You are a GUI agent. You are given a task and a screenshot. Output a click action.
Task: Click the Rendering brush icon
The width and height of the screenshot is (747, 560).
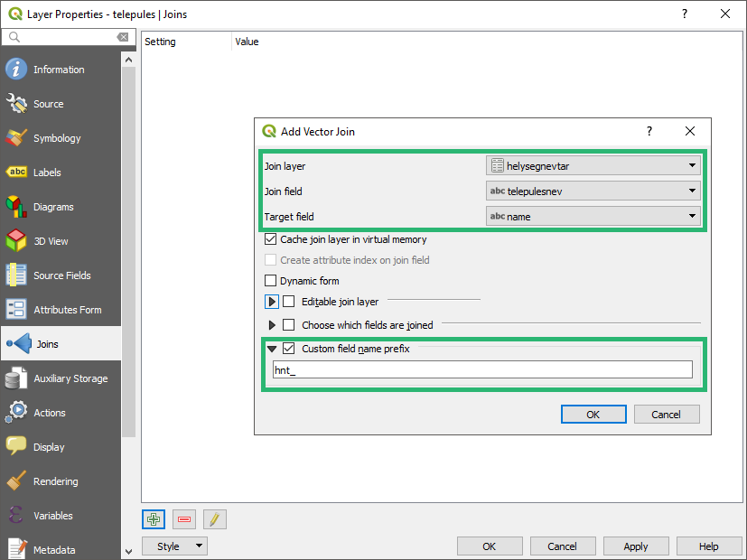click(16, 481)
